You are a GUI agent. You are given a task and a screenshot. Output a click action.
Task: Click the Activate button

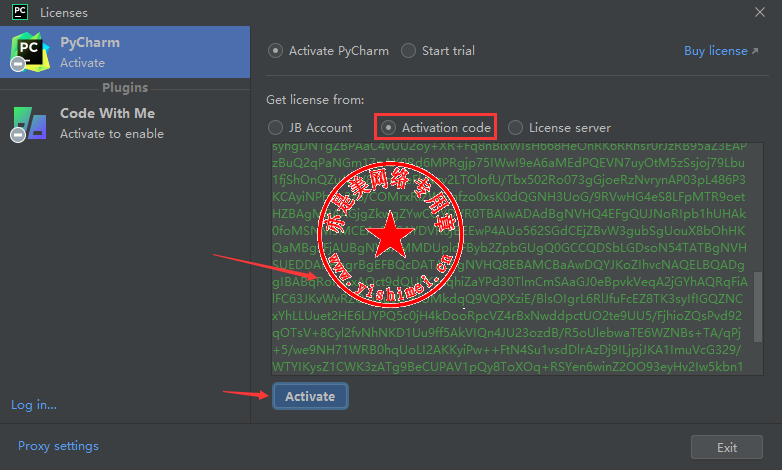(310, 396)
